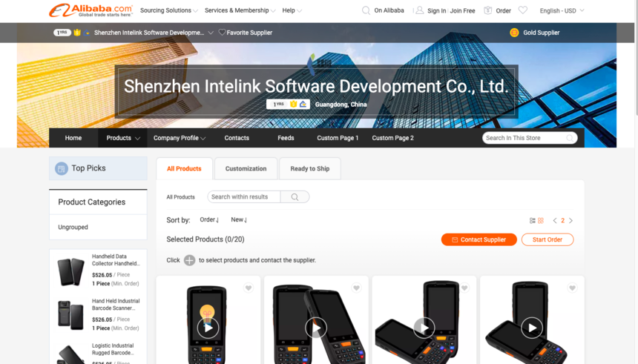
Task: Click the Alibaba.com logo
Action: [x=91, y=10]
